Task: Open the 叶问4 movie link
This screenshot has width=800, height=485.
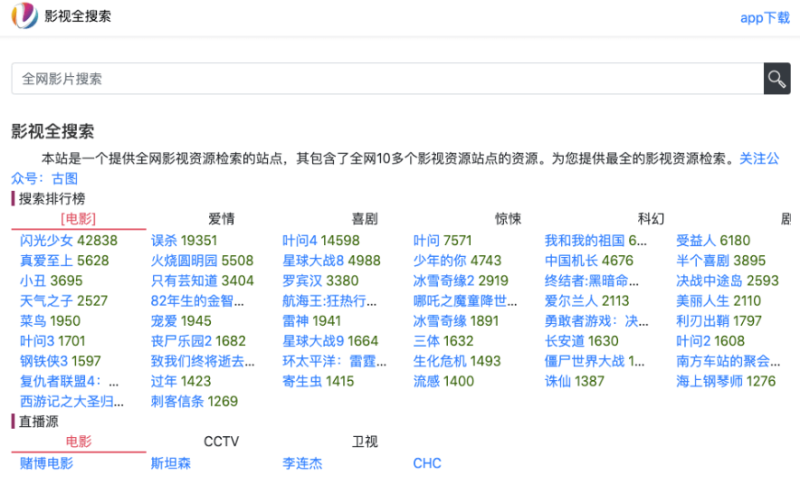Action: (x=300, y=240)
